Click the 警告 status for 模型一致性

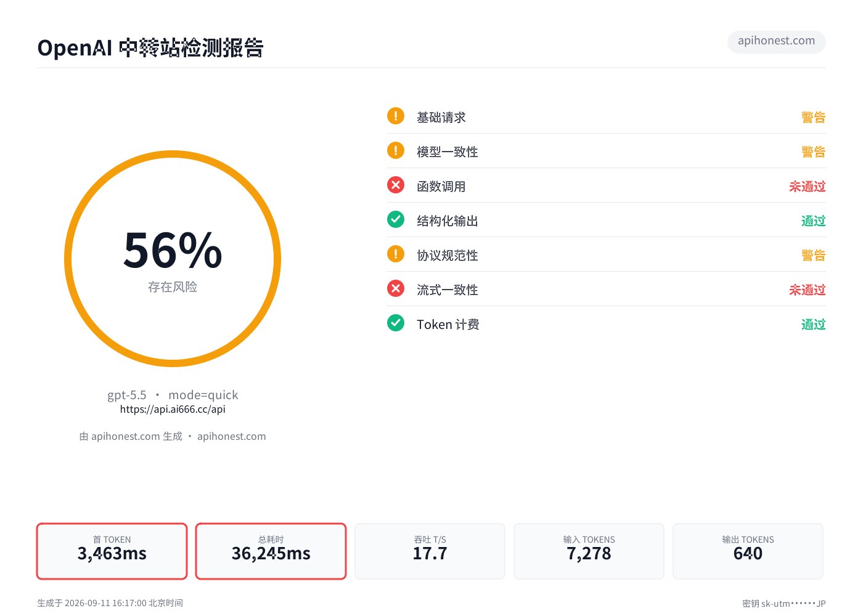click(813, 152)
